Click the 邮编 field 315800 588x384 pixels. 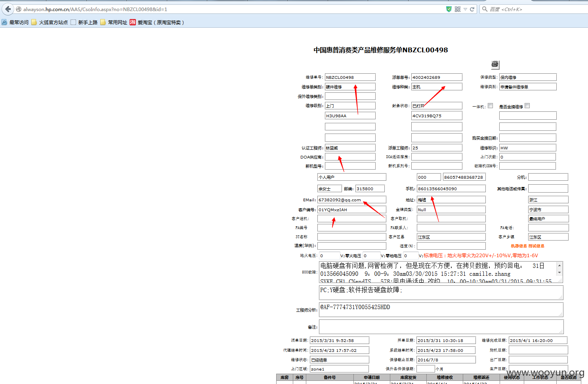click(370, 189)
